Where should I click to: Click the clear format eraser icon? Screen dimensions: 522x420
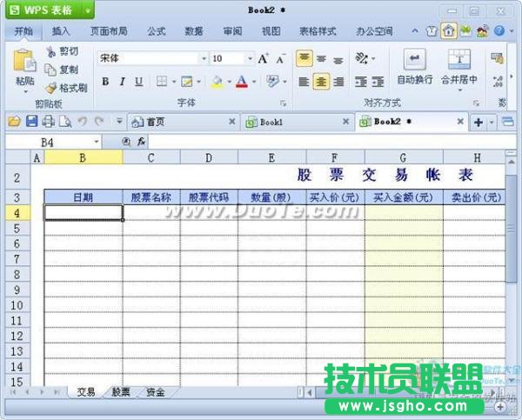[272, 81]
